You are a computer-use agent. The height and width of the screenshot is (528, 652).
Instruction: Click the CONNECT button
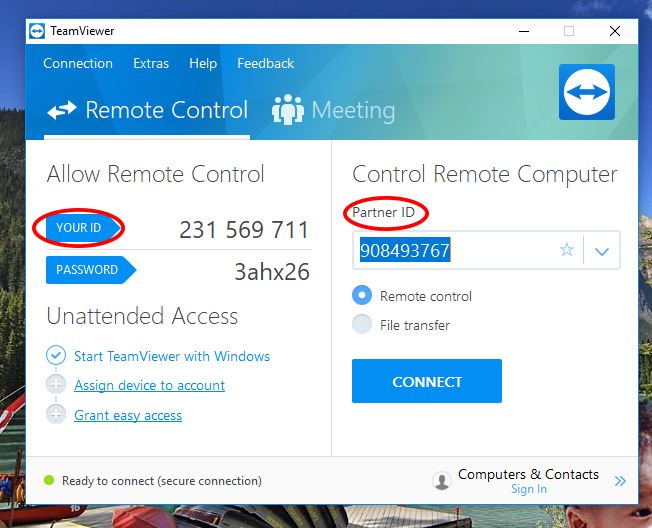pos(427,381)
